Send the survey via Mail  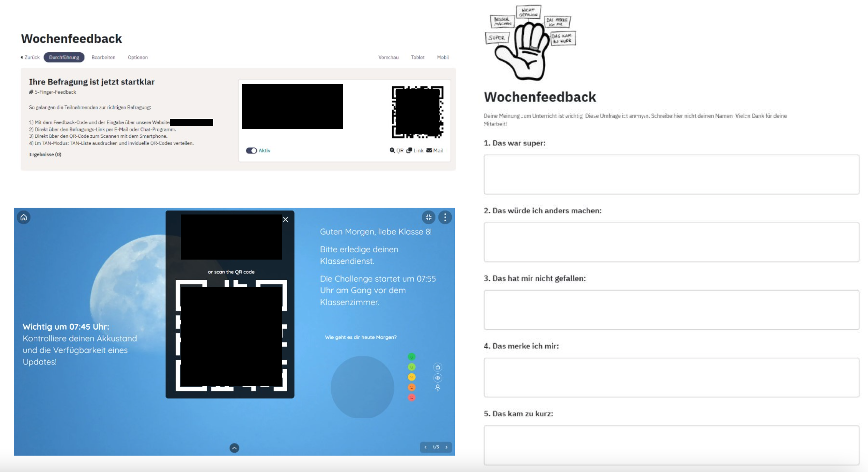[x=435, y=150]
